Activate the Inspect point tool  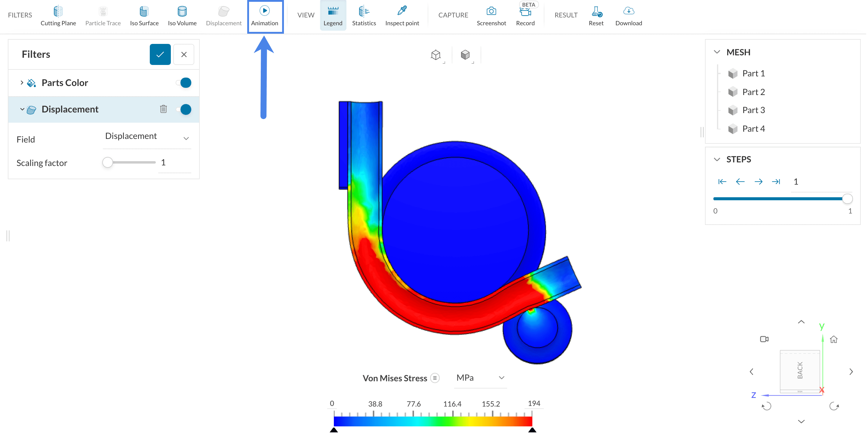coord(402,16)
